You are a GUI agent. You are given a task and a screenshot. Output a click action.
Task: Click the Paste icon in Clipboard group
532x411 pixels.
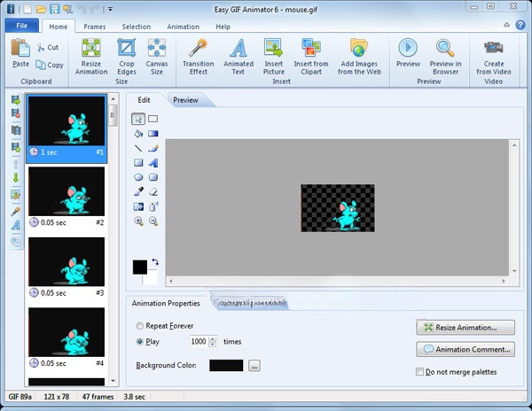[x=20, y=48]
